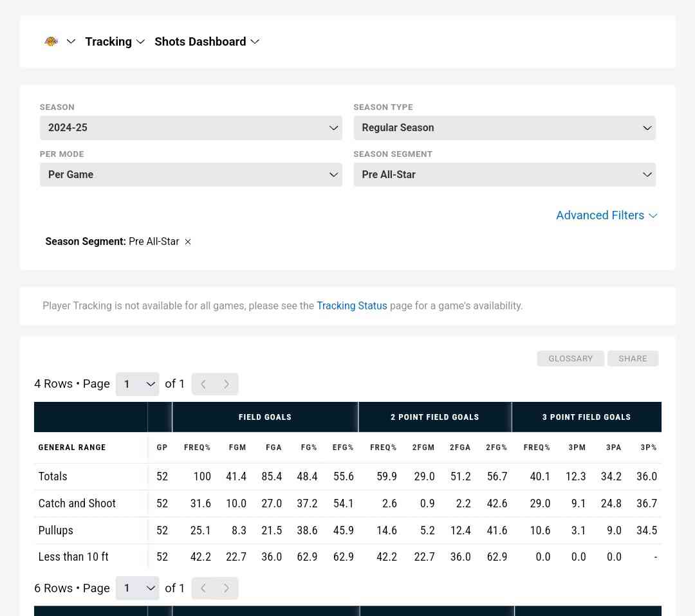This screenshot has width=695, height=616.
Task: Open the Season 2024-25 dropdown
Action: pos(190,128)
